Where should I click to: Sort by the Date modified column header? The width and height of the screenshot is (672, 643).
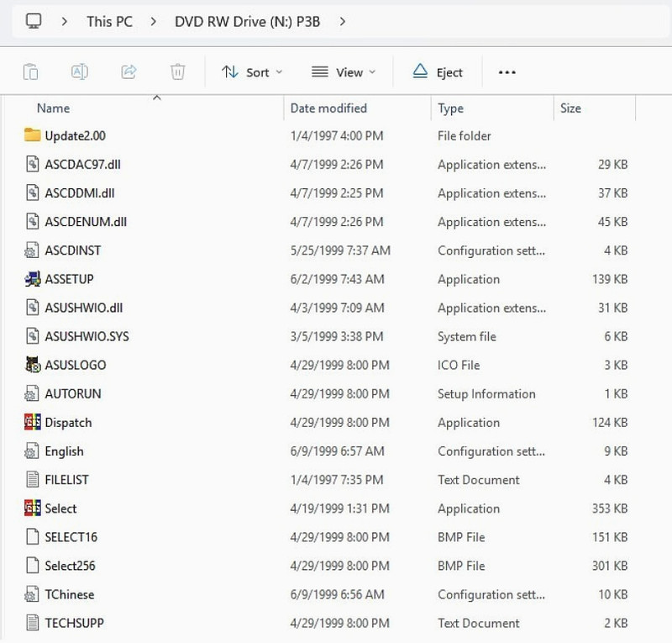coord(328,108)
